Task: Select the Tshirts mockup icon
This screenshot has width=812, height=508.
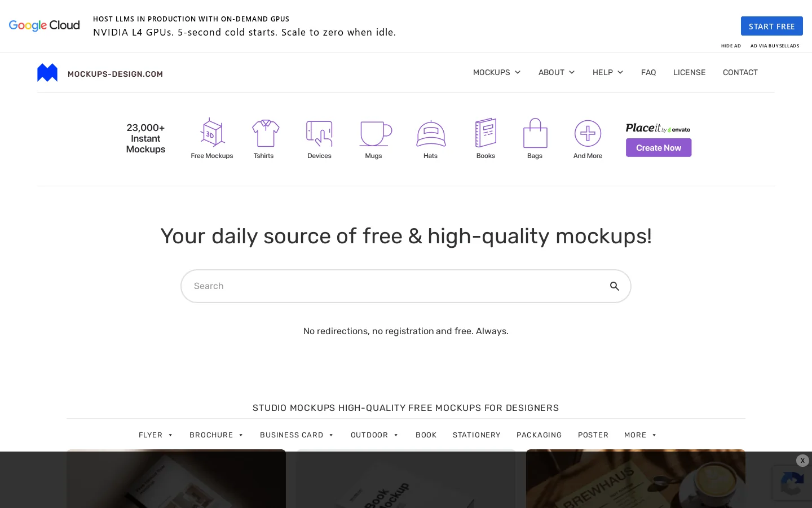Action: point(265,133)
